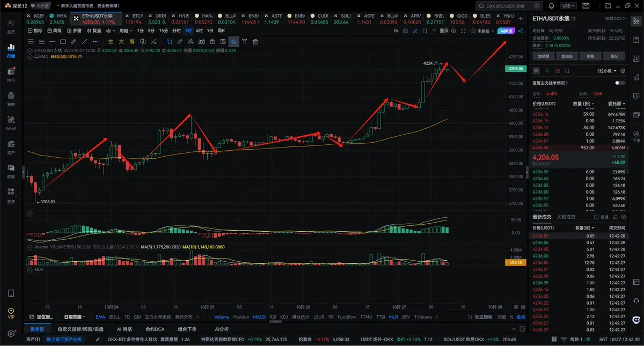The width and height of the screenshot is (644, 346).
Task: Click the trash delete drawings icon
Action: [x=255, y=41]
